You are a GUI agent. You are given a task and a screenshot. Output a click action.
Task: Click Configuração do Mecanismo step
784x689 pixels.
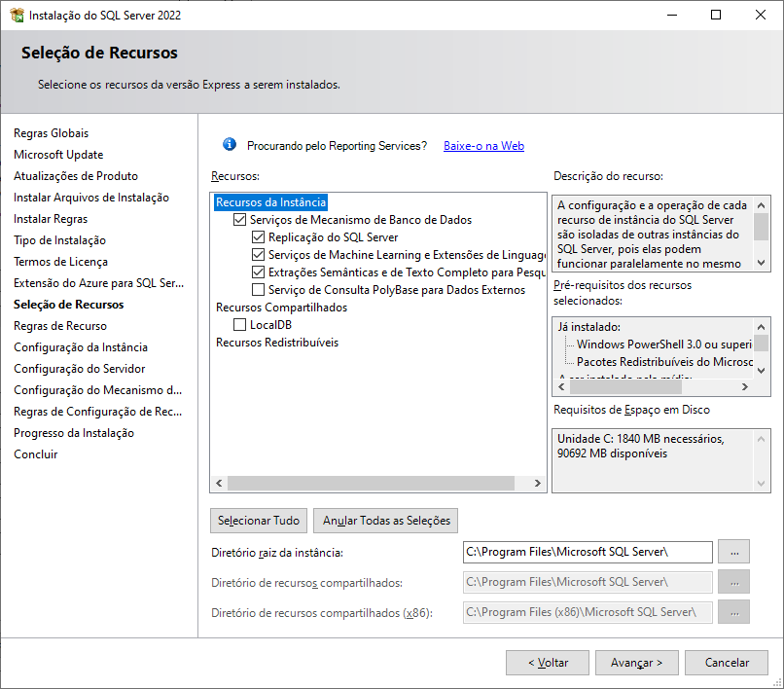(97, 390)
